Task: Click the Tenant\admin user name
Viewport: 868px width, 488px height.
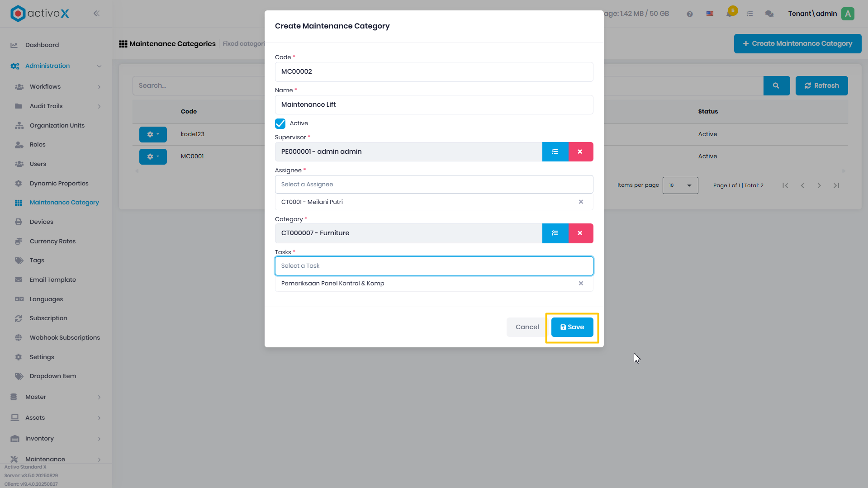Action: (812, 14)
